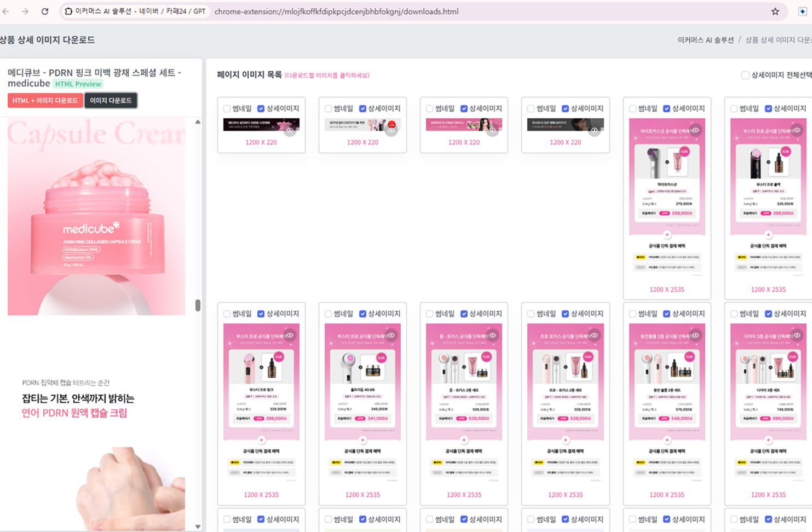
Task: Uncheck 상세이미지 on the 다이아 3종 세트 card
Action: tap(768, 314)
